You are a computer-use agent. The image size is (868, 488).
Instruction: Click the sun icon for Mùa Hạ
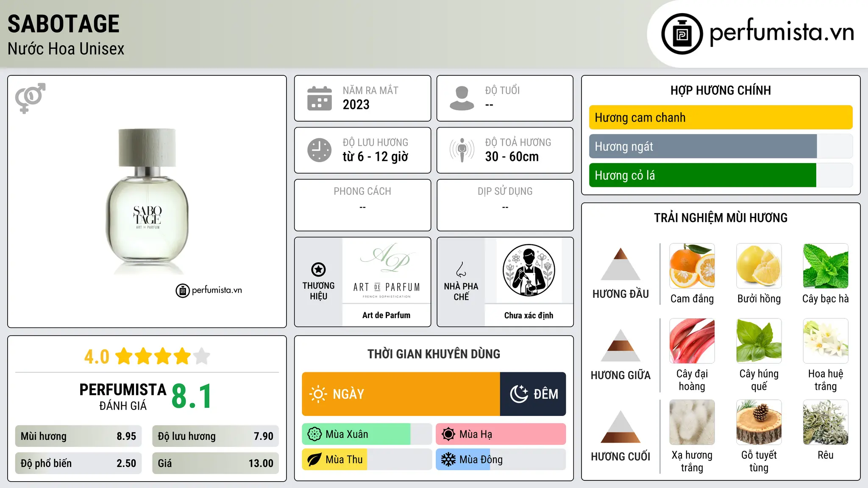tap(448, 434)
